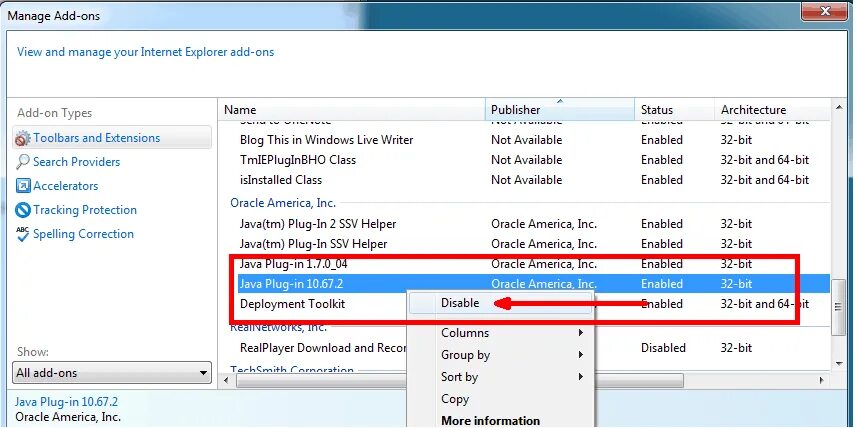Select Search Providers add-on type

click(76, 162)
